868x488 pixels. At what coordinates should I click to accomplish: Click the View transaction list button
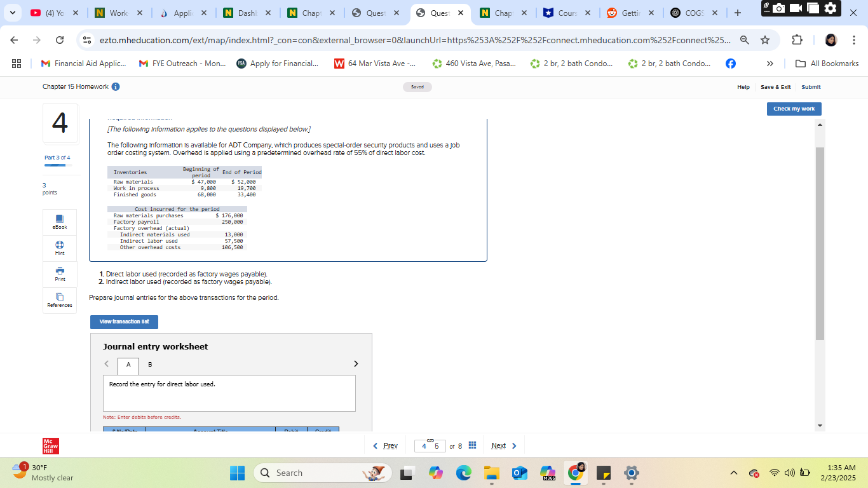tap(124, 322)
